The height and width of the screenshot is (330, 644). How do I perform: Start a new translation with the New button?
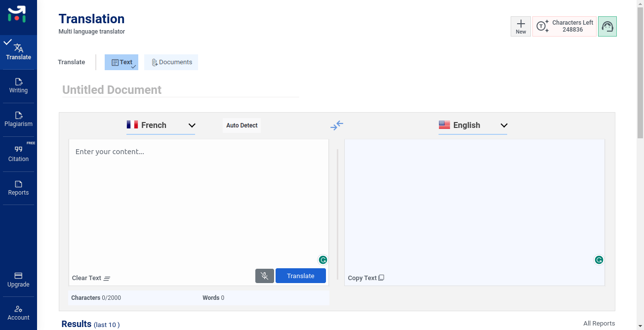(x=521, y=26)
